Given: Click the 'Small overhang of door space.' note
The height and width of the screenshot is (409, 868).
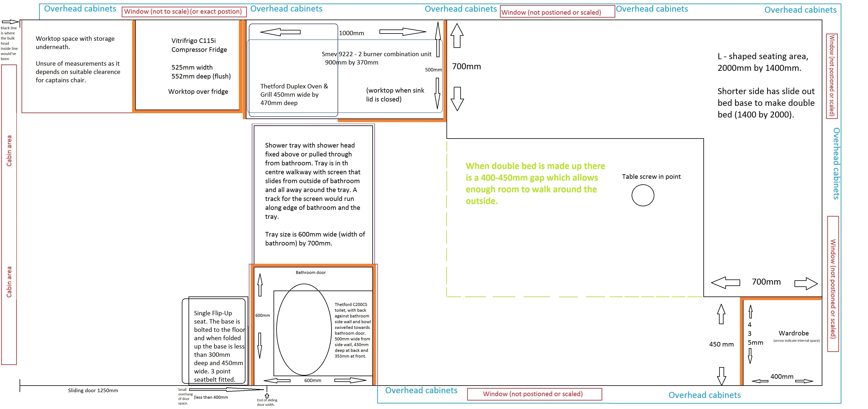Looking at the screenshot, I should click(185, 397).
